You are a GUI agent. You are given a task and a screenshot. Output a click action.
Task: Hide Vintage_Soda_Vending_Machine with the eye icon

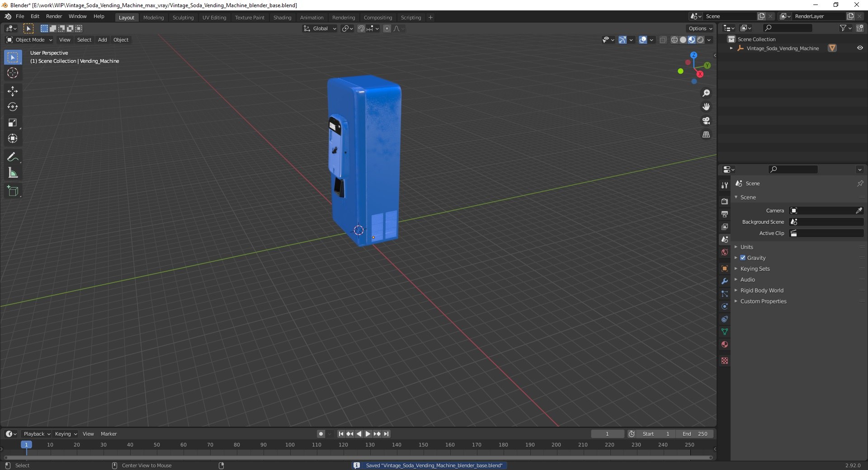860,48
